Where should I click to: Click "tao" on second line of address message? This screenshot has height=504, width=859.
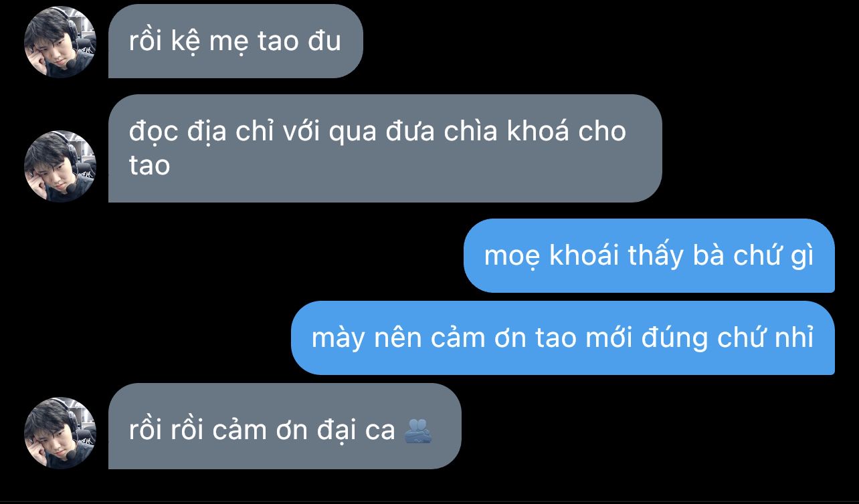pos(150,166)
